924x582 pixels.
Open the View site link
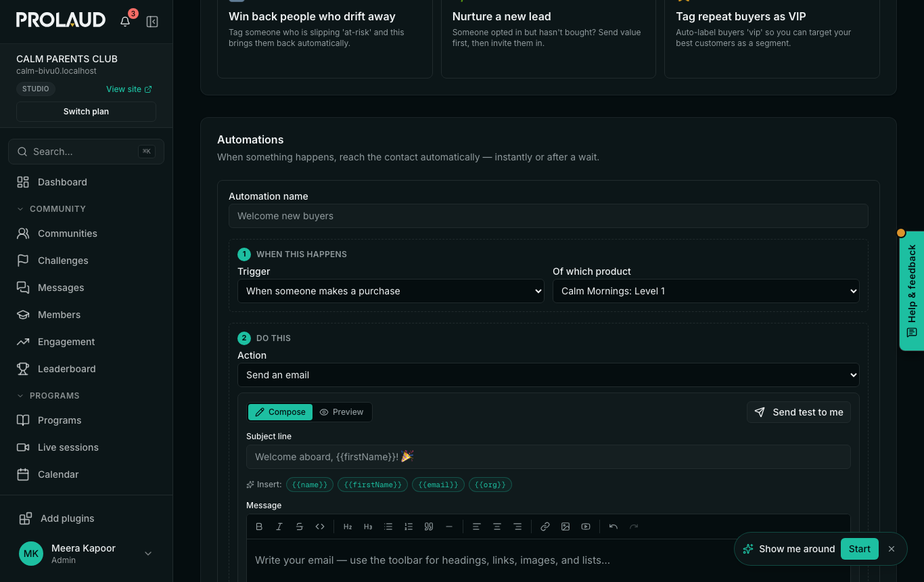click(x=129, y=89)
